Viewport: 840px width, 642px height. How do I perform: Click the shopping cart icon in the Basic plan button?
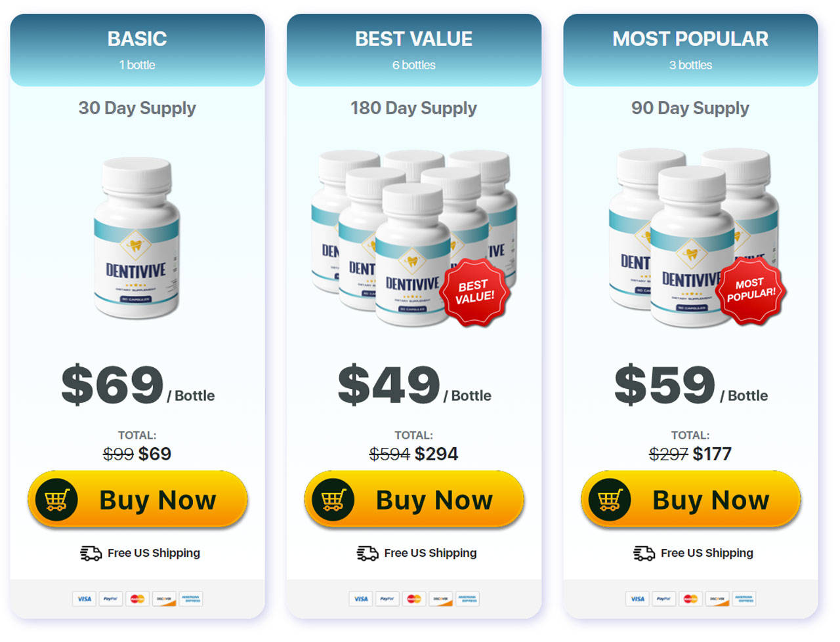pyautogui.click(x=56, y=500)
